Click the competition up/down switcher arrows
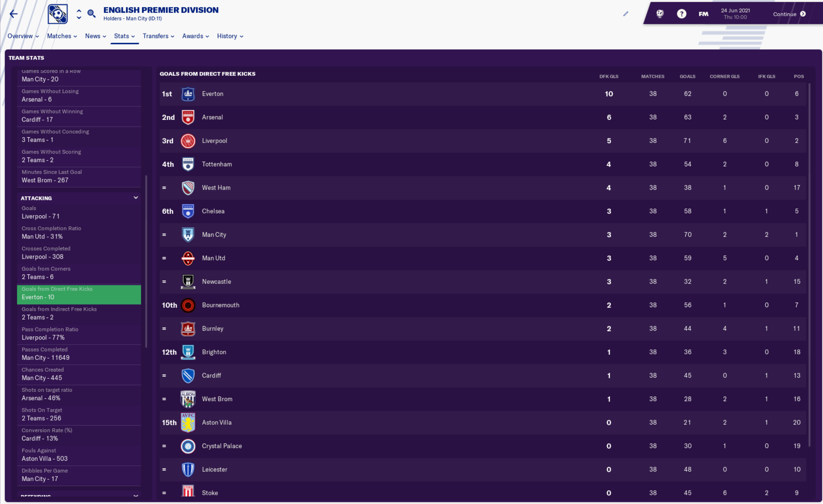 pos(79,14)
